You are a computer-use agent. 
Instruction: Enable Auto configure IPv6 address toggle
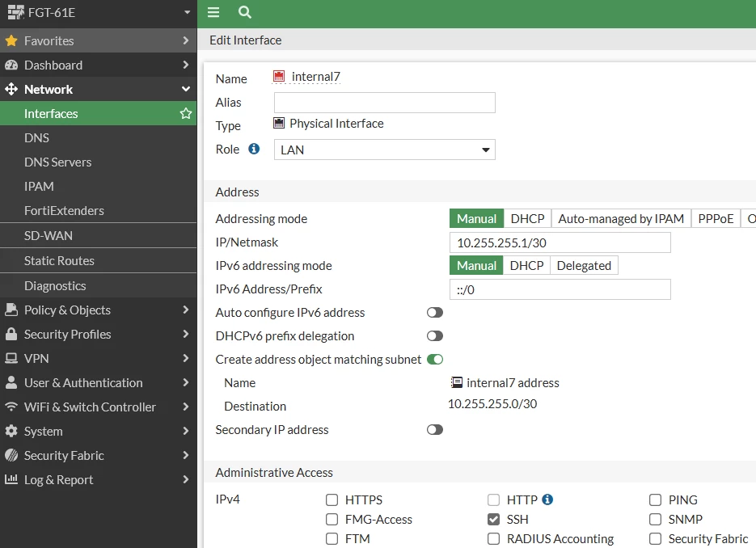tap(435, 312)
